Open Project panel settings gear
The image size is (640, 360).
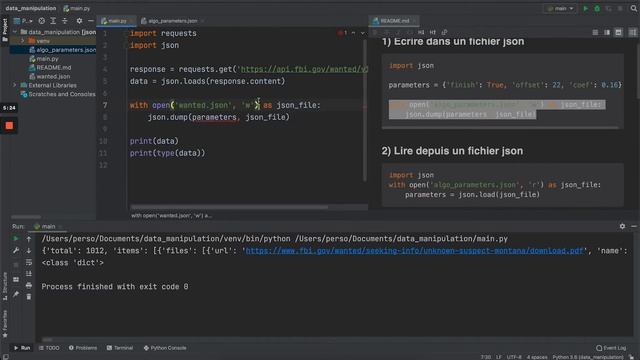[x=79, y=20]
